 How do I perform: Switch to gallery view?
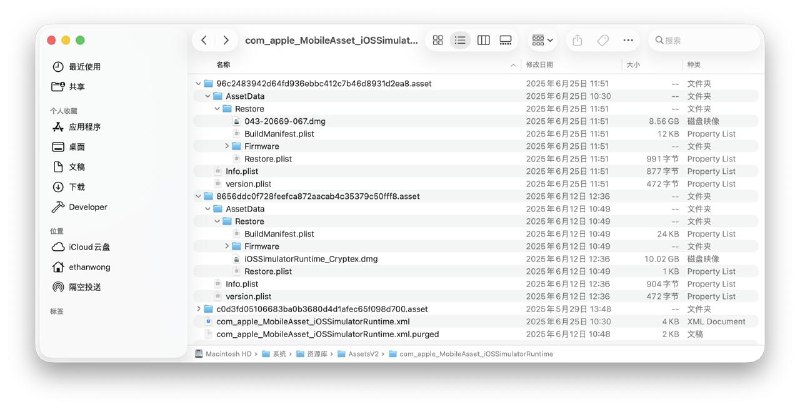506,40
